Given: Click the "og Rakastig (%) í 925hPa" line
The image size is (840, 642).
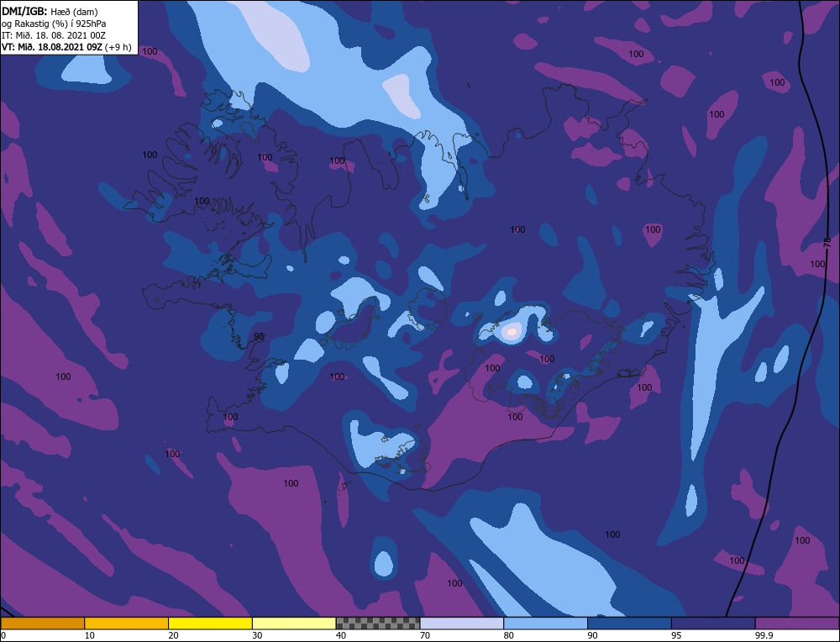Looking at the screenshot, I should [x=54, y=24].
